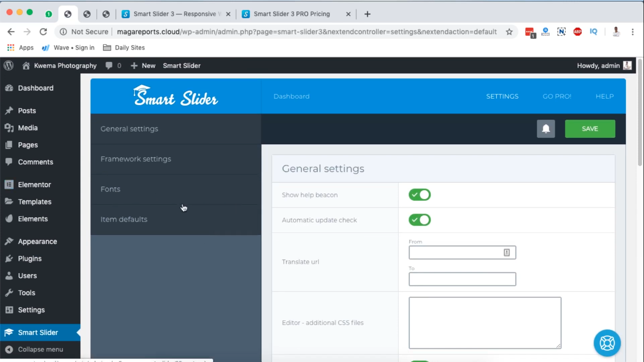Open the help beacon lifebuoy button
This screenshot has width=644, height=362.
(x=607, y=343)
